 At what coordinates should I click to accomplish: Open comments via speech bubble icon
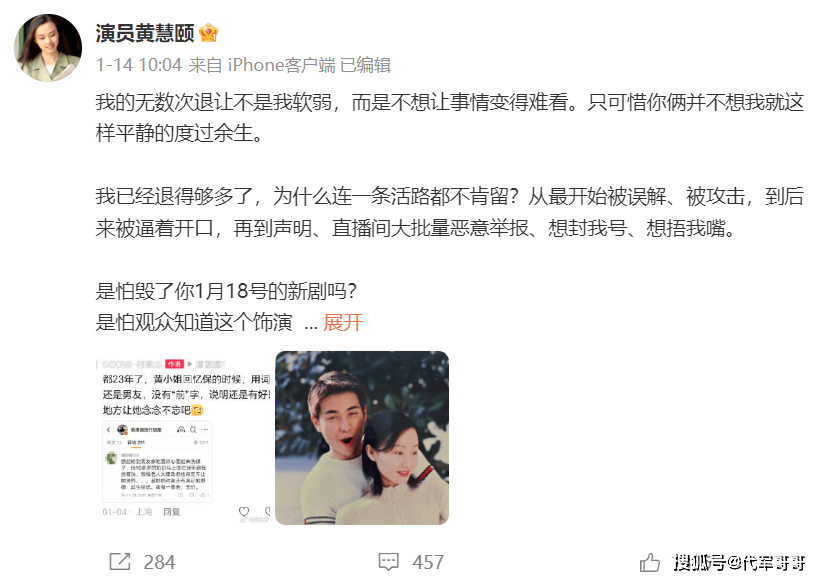click(x=388, y=562)
